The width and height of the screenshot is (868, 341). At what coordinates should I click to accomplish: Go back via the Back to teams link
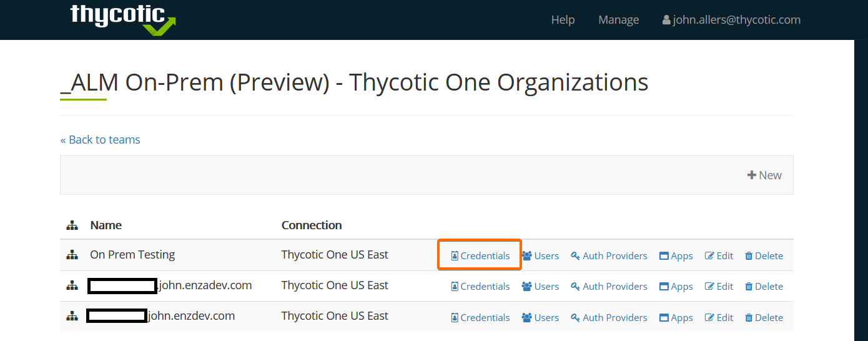click(100, 140)
